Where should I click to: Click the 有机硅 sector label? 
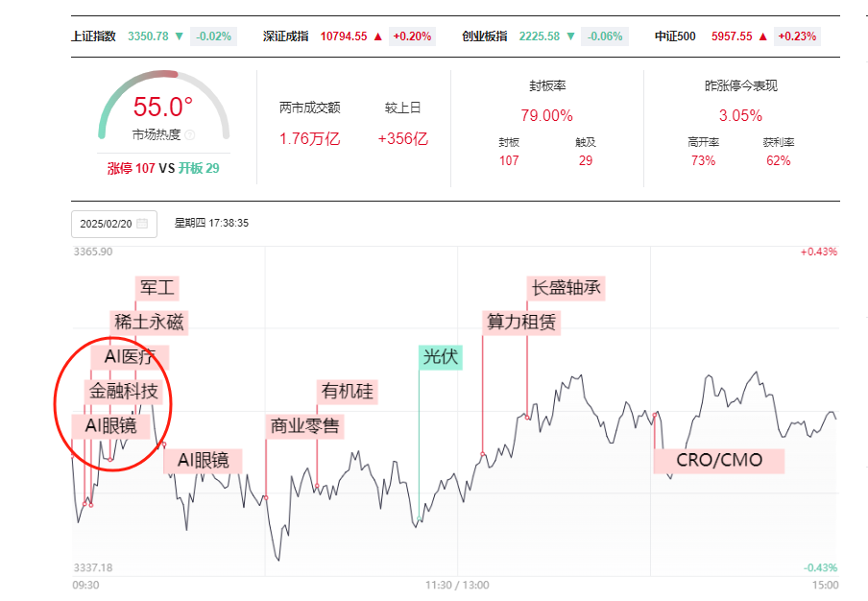[x=347, y=392]
